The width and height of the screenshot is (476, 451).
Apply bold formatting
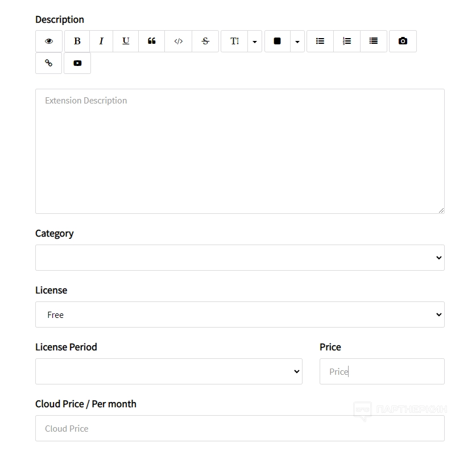[77, 42]
